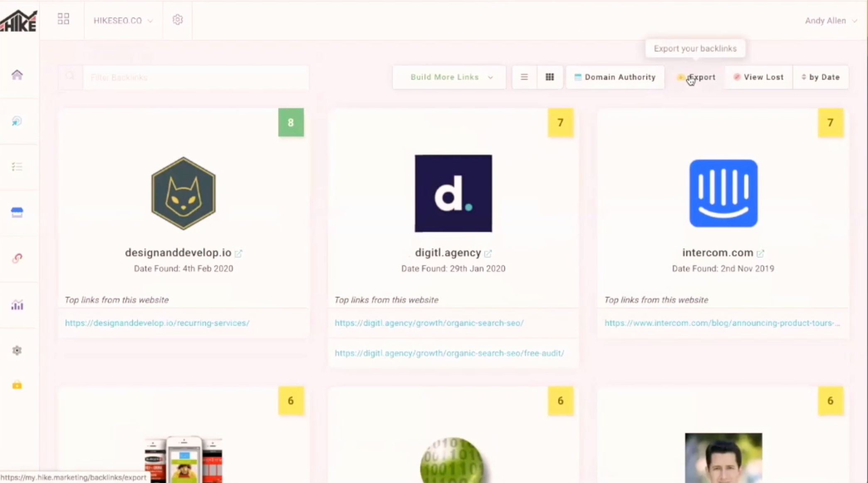Click the digitl.agency domain title
The image size is (868, 483).
point(448,252)
